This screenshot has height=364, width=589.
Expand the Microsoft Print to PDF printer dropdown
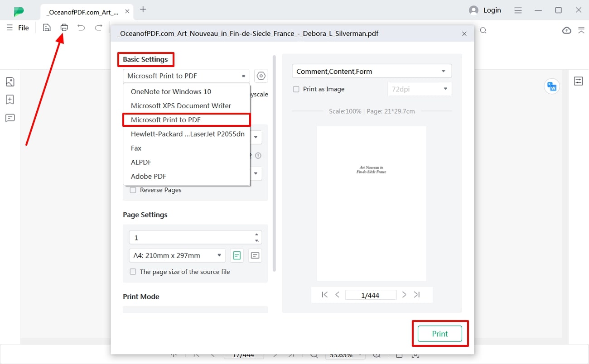(186, 76)
